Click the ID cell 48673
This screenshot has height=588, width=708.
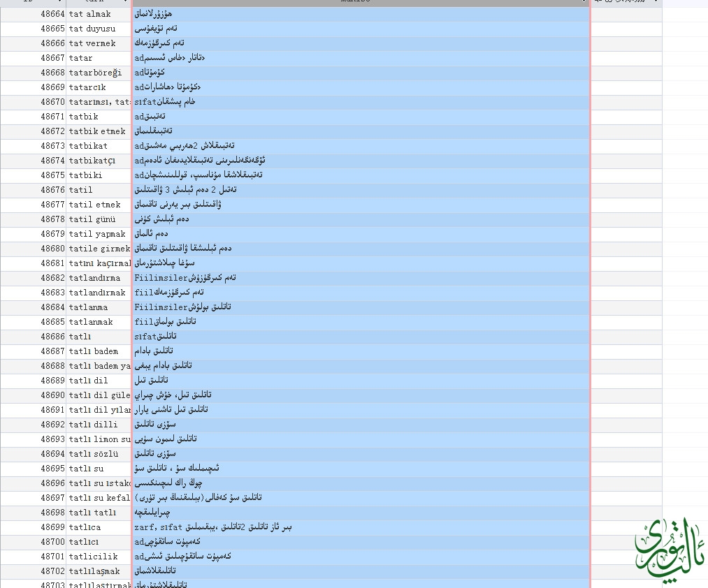(34, 146)
